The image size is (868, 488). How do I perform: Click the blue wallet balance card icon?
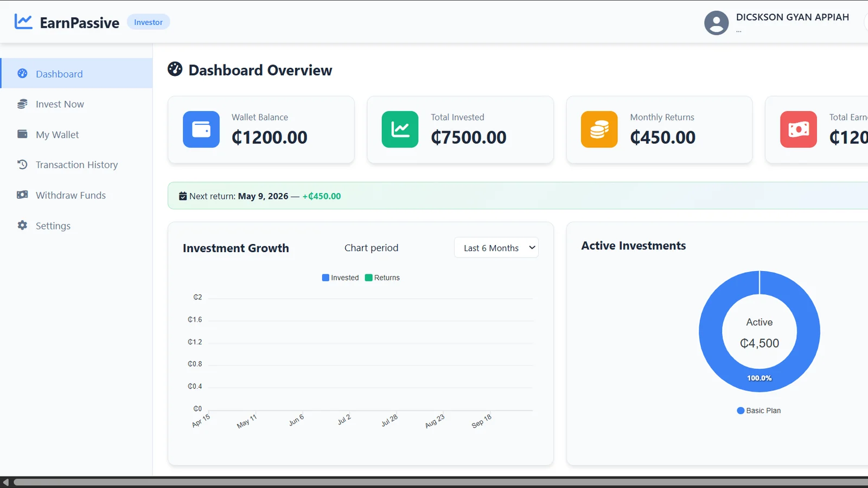click(201, 130)
